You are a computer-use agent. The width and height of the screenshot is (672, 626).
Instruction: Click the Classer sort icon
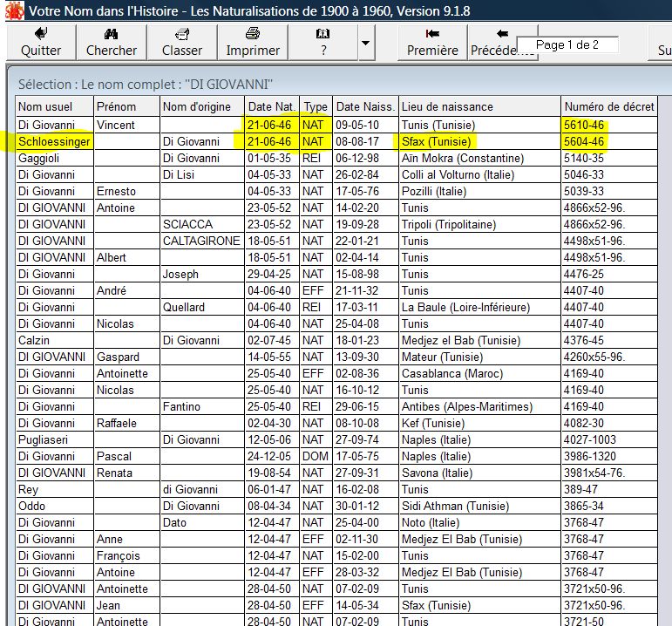[x=181, y=34]
